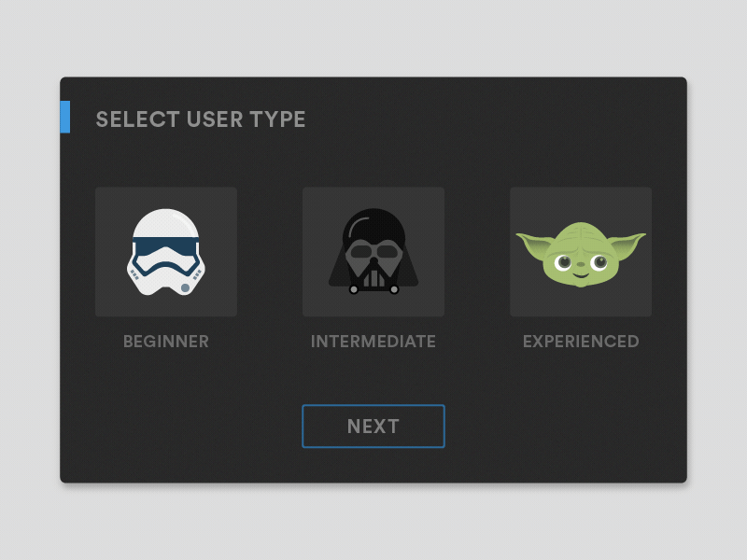Pick the Yoda face icon
The image size is (747, 560).
click(x=581, y=254)
